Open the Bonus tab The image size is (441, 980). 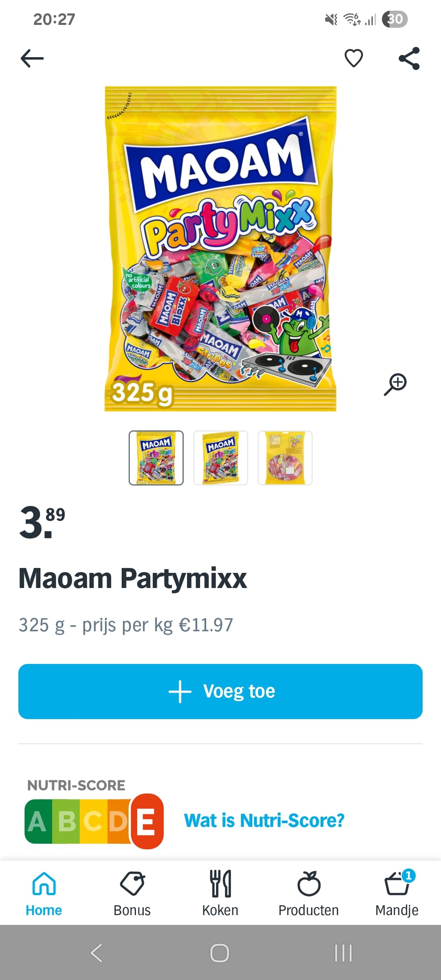pos(132,894)
